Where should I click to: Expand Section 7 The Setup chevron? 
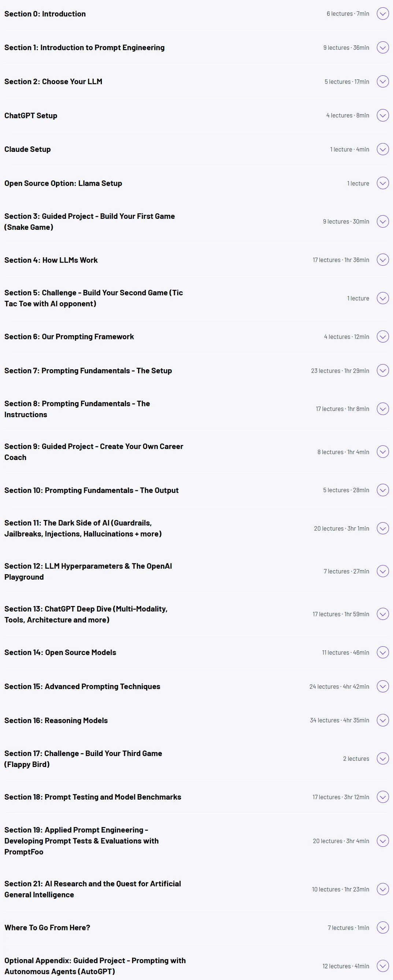click(383, 371)
